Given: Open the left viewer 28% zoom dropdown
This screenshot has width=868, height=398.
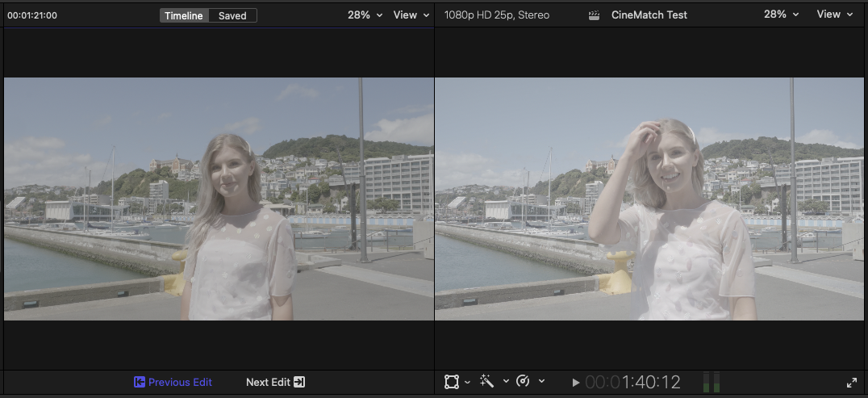Looking at the screenshot, I should point(365,15).
